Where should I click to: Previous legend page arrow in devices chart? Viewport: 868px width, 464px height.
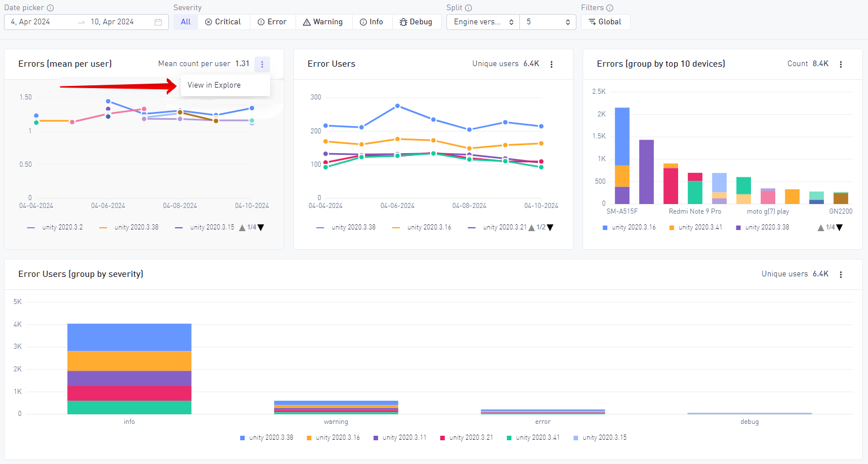[x=821, y=228]
